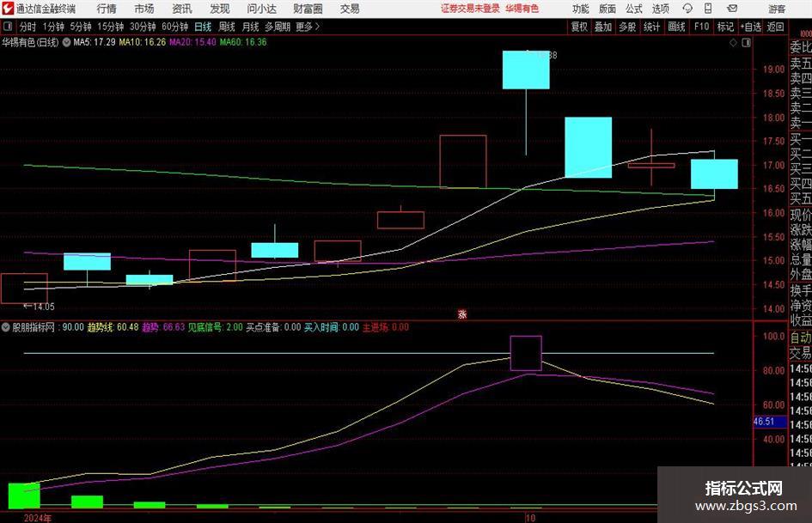Click the diamond icon above the price axis

[733, 43]
